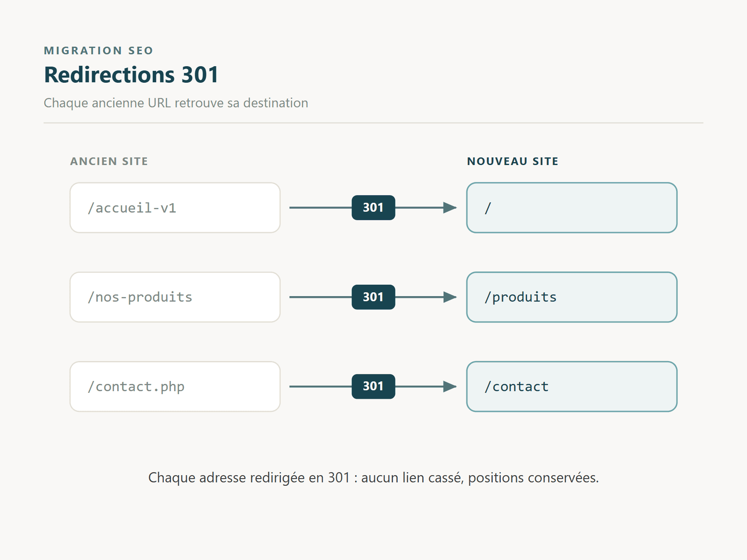Image resolution: width=747 pixels, height=560 pixels.
Task: Select the root / destination box
Action: (x=572, y=208)
